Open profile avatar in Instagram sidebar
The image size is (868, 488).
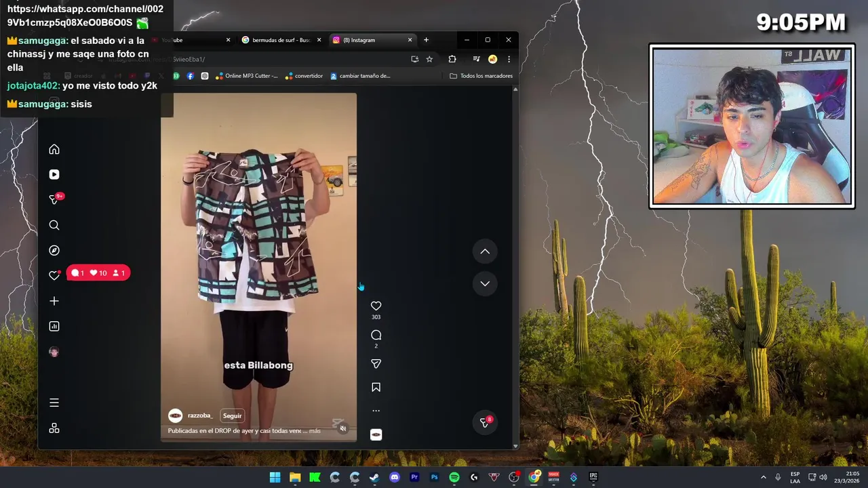[54, 352]
